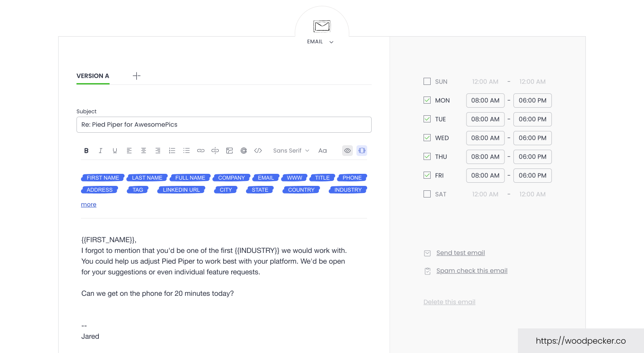Image resolution: width=644 pixels, height=353 pixels.
Task: Open the WED start time 08:00 AM selector
Action: (485, 138)
